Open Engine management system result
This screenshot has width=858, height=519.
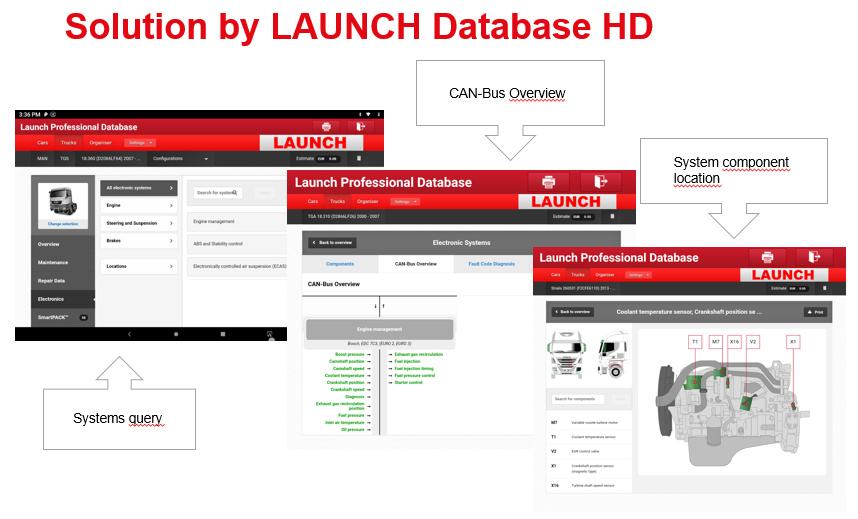237,221
